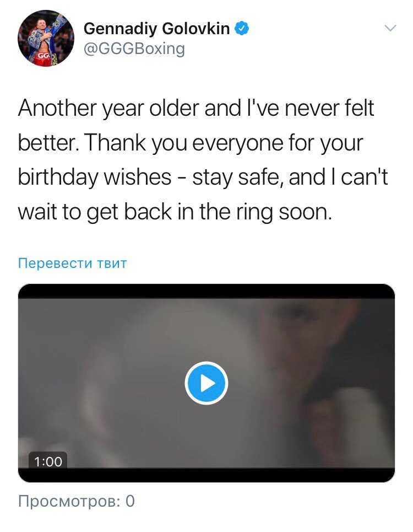Click the Просмотров: 0 view counter
Image resolution: width=413 pixels, height=532 pixels.
tap(77, 501)
